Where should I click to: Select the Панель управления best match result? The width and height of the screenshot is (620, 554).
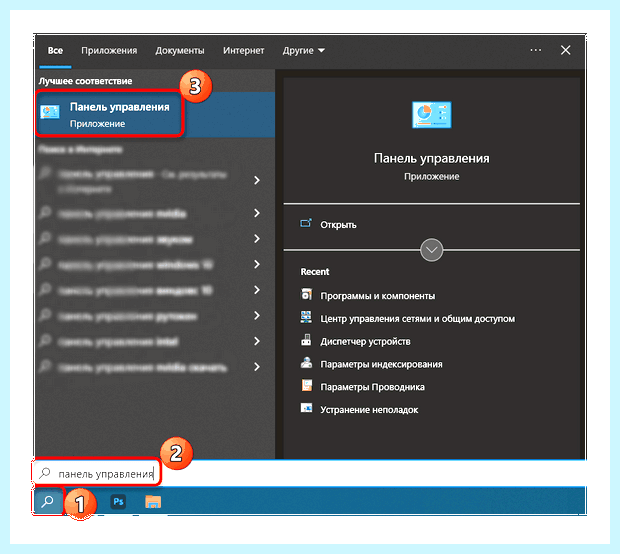pos(155,115)
